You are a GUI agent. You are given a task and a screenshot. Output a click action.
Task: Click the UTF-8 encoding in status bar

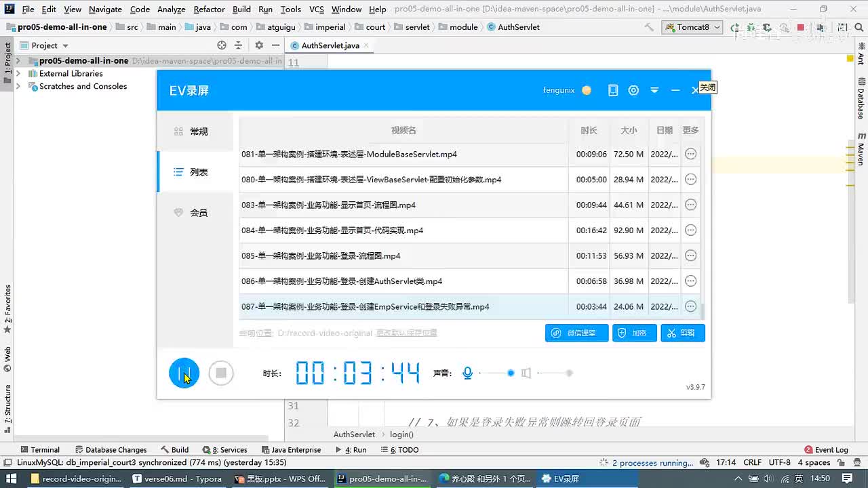click(779, 462)
